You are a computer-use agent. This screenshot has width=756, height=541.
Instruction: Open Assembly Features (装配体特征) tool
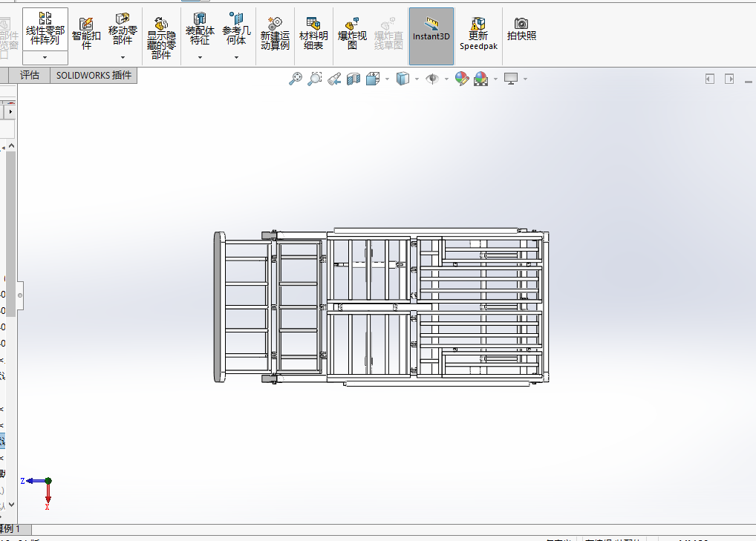point(200,29)
